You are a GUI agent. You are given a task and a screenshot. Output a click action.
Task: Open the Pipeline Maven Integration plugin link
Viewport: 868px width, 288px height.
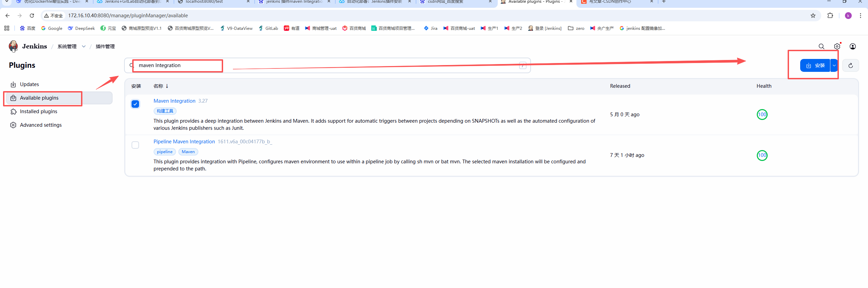point(184,142)
